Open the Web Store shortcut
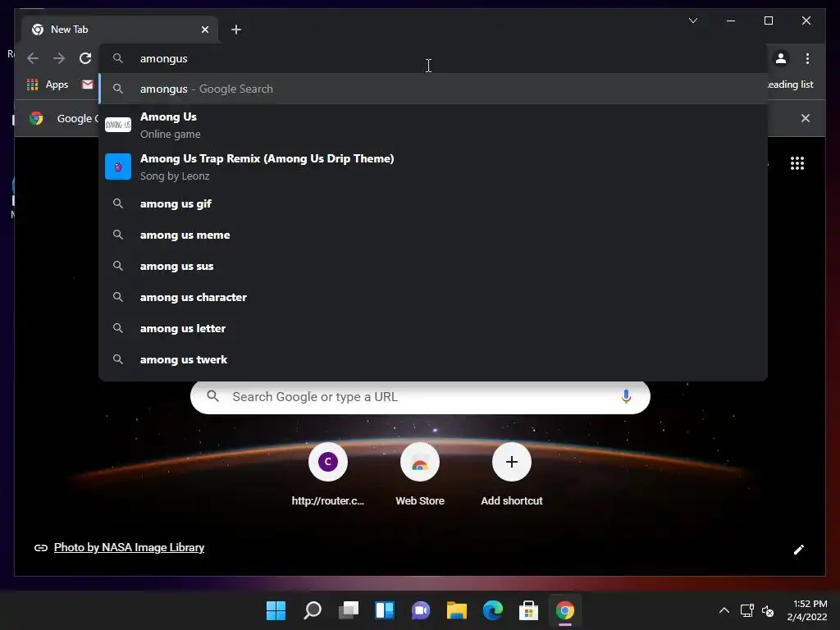The height and width of the screenshot is (630, 840). tap(420, 475)
